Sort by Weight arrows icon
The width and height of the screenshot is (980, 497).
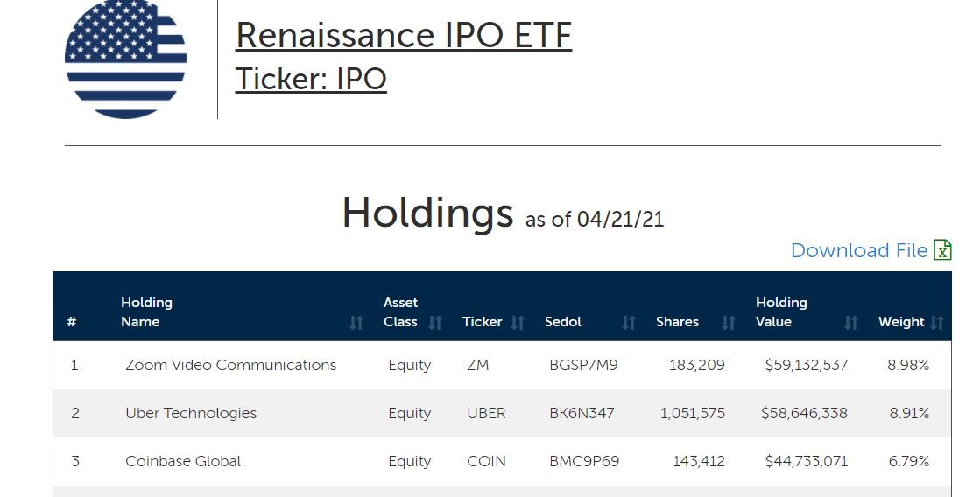(938, 323)
